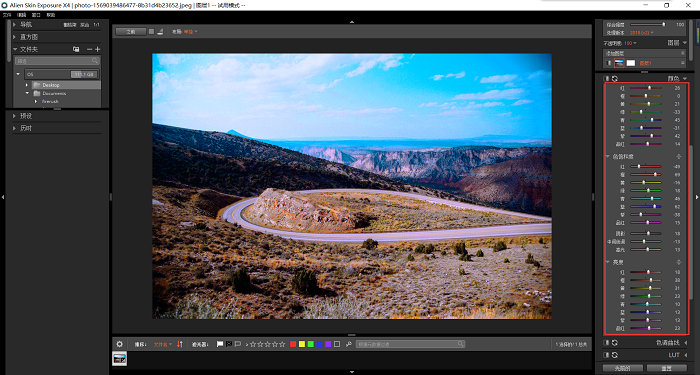Select the red color label filter swatch
This screenshot has width=700, height=375.
pos(293,344)
